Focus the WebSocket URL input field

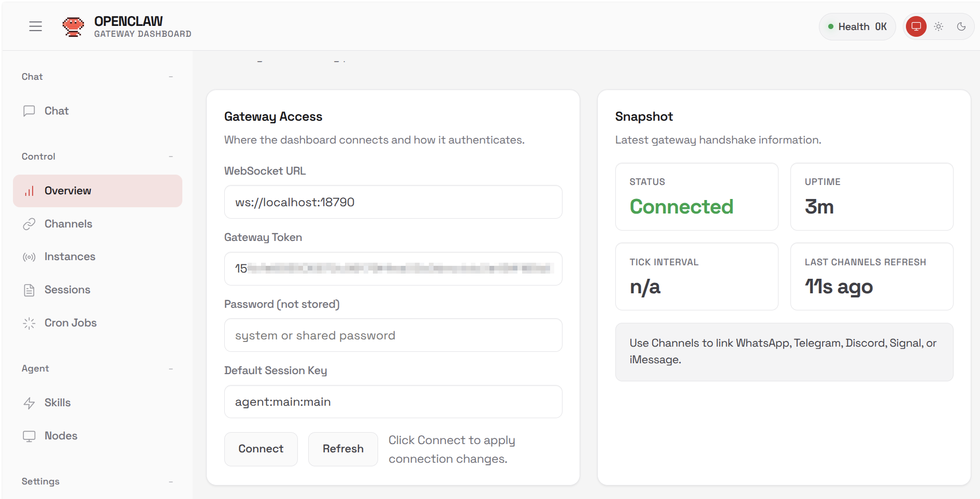[393, 202]
